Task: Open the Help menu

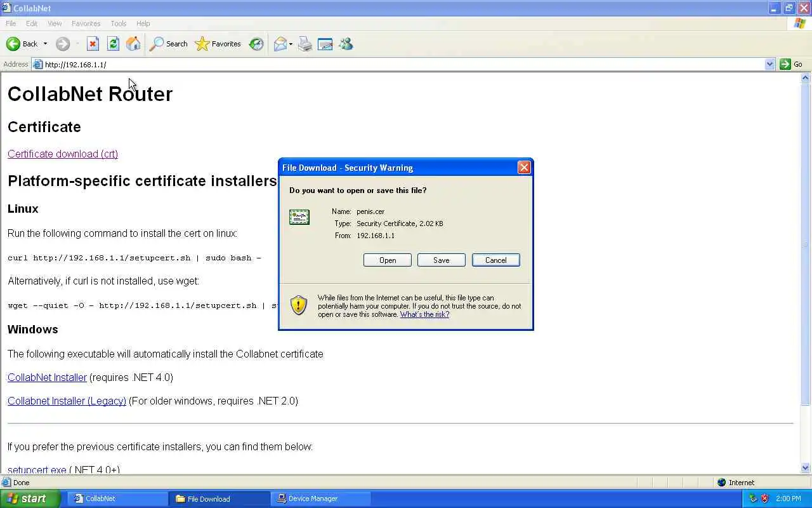Action: 143,23
